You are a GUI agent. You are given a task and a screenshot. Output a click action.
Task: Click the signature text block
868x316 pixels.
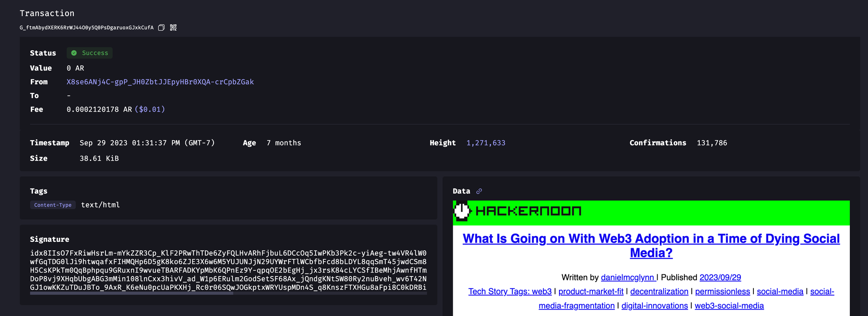[x=228, y=270]
